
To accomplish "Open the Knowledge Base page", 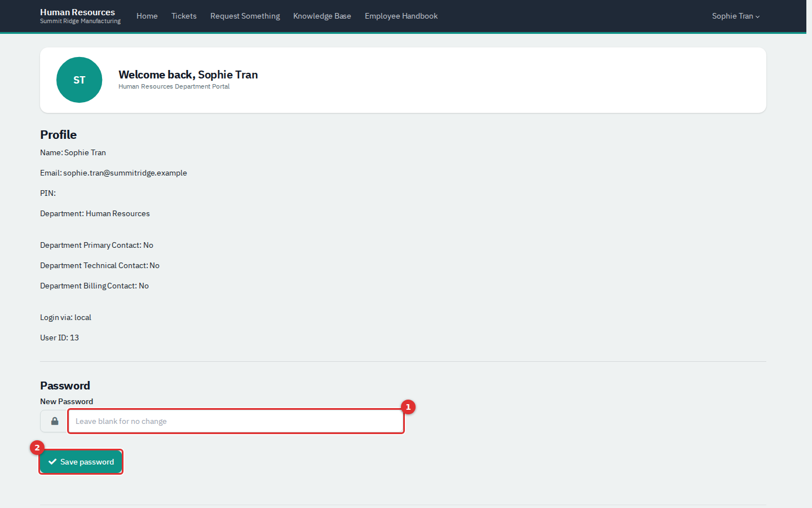I will coord(322,16).
